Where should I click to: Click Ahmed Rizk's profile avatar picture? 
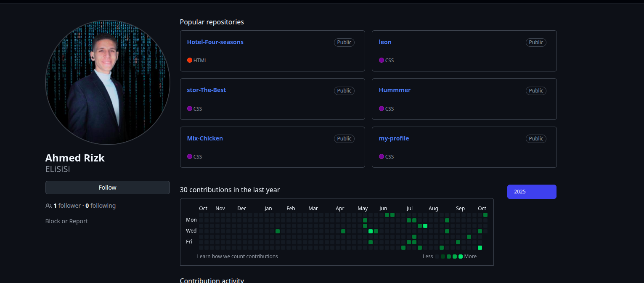coord(108,82)
